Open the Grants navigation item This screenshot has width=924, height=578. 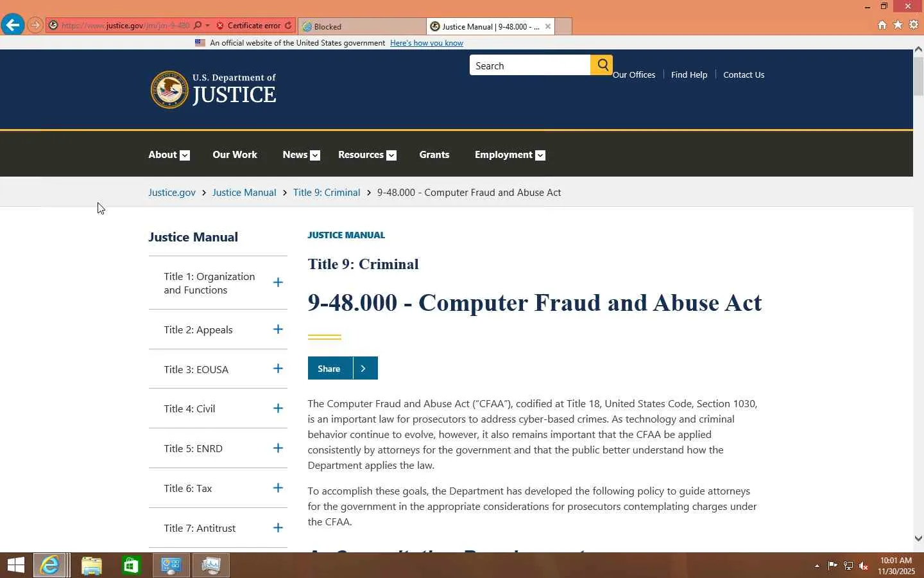pos(434,155)
